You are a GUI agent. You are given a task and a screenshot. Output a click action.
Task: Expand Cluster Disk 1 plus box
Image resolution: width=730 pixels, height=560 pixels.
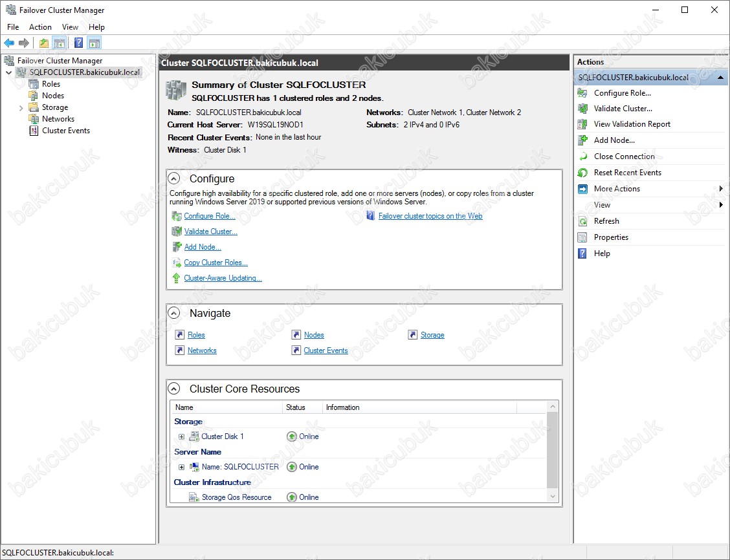(x=181, y=436)
